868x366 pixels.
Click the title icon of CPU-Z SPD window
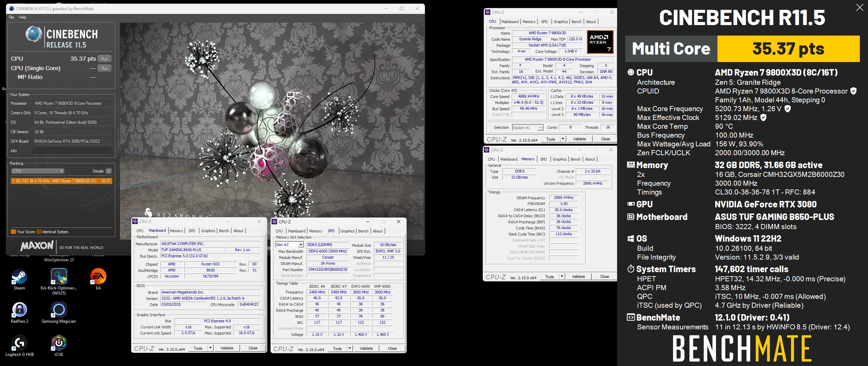tap(274, 222)
